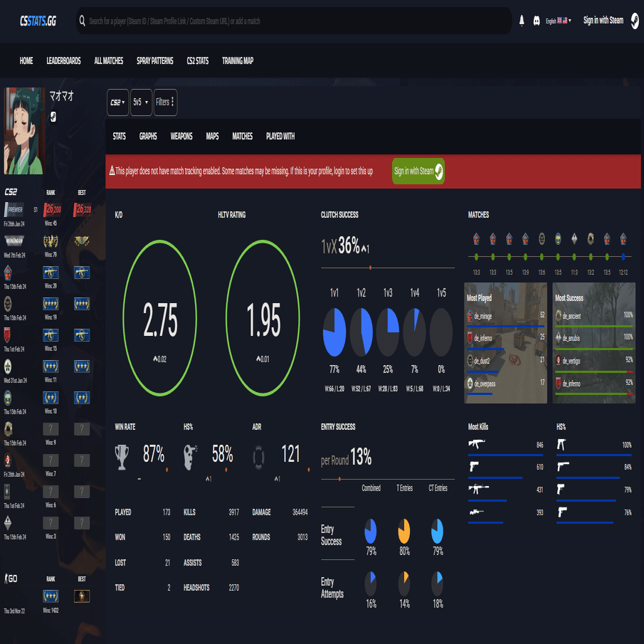This screenshot has height=644, width=644.
Task: Click the CSSTATS.GG logo
Action: click(38, 21)
